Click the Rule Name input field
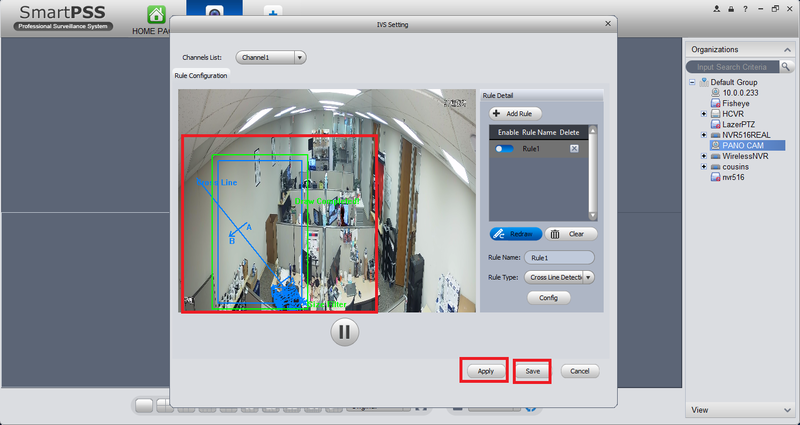Screen dimensions: 800x425 (x=559, y=258)
